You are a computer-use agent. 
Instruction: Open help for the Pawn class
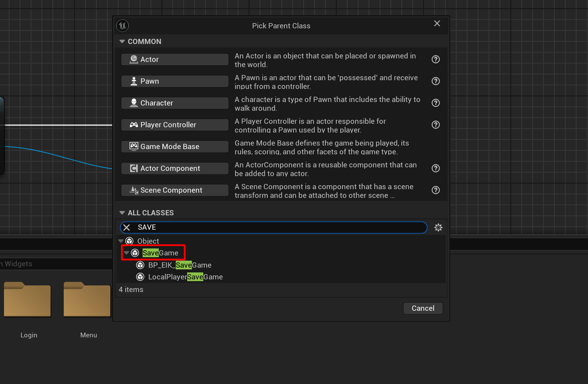tap(435, 81)
